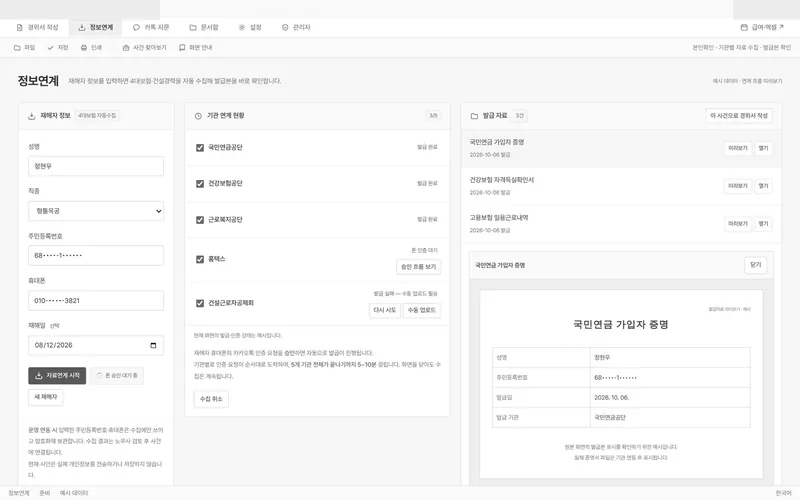
Task: Open 사건 찾아보기 from the toolbar
Action: pyautogui.click(x=144, y=47)
